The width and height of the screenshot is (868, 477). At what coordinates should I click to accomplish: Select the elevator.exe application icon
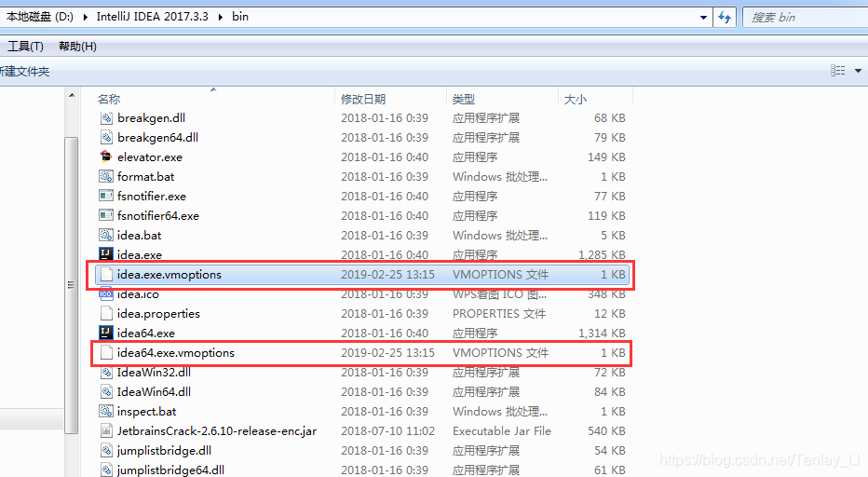click(106, 157)
